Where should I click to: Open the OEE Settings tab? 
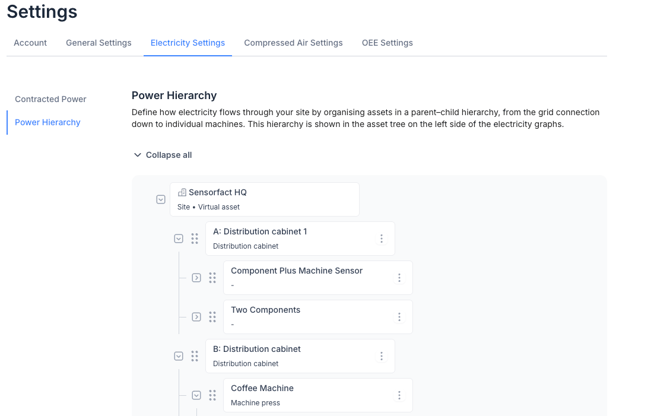(387, 43)
